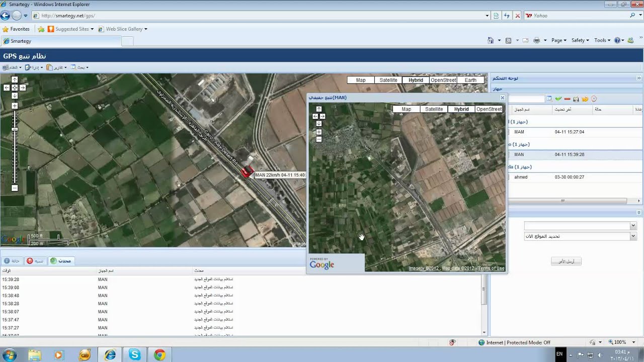The width and height of the screenshot is (644, 362).
Task: Pan main map up arrow
Action: (x=15, y=79)
